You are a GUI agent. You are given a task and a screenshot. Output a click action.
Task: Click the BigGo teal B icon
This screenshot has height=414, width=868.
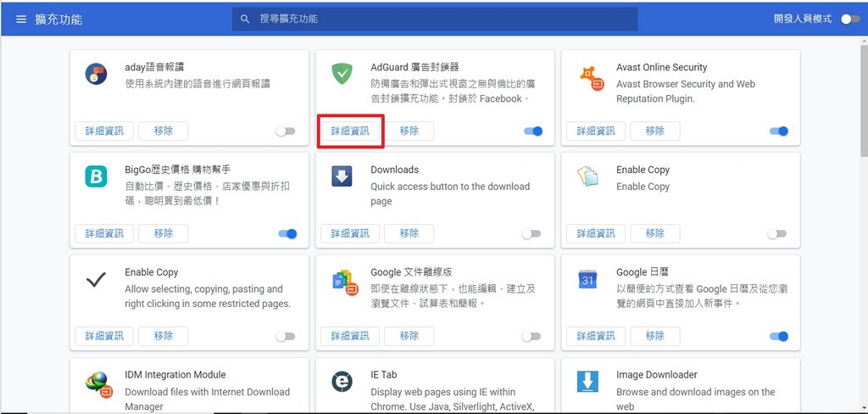(96, 176)
